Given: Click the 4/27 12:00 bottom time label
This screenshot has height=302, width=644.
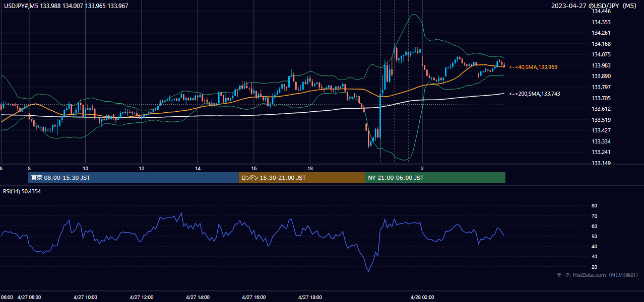Looking at the screenshot, I should click(142, 297).
